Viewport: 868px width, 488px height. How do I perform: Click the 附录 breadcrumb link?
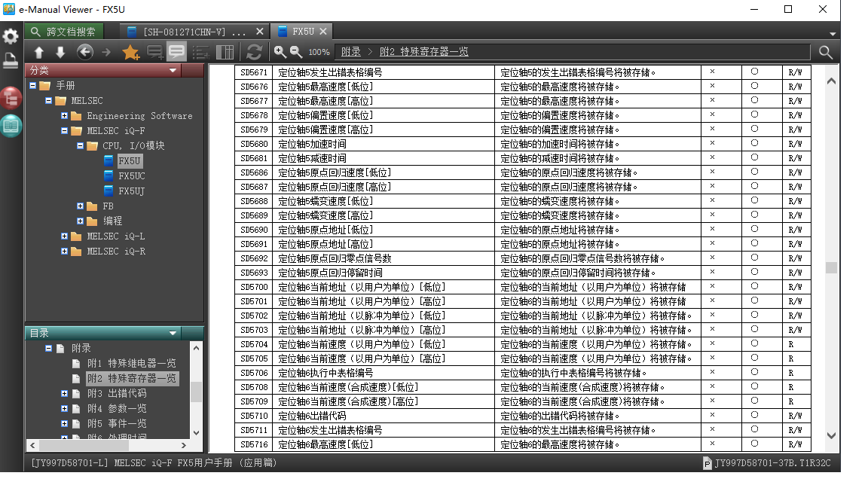350,52
